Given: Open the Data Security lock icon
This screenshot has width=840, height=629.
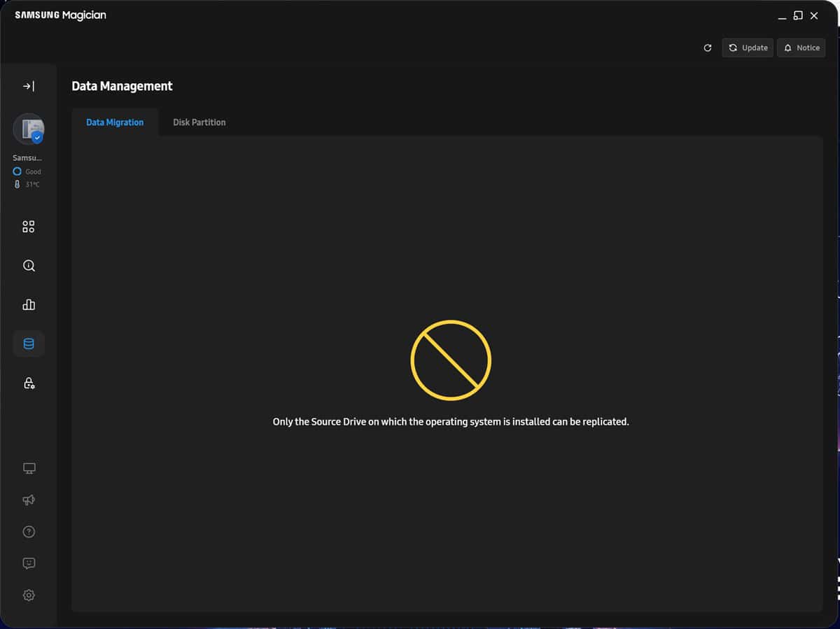Looking at the screenshot, I should click(x=29, y=383).
